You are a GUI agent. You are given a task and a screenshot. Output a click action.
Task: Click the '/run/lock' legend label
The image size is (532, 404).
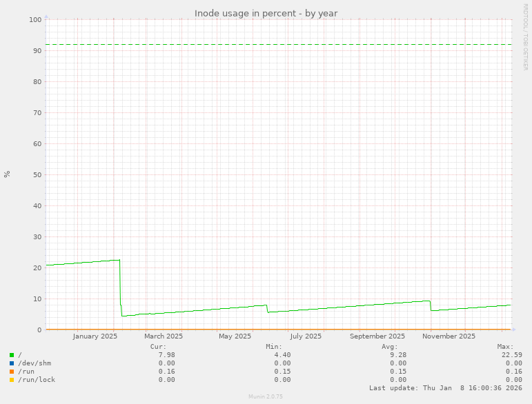pos(37,380)
